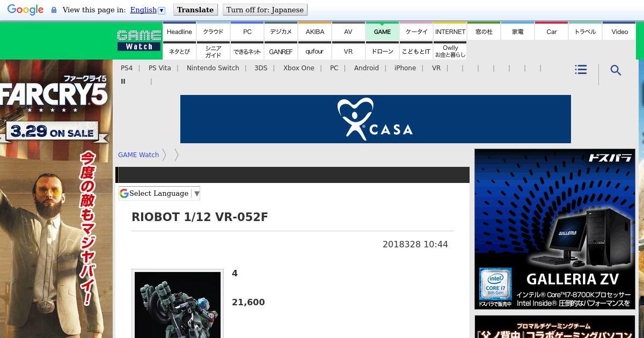Open the ドローン tab

coord(382,51)
